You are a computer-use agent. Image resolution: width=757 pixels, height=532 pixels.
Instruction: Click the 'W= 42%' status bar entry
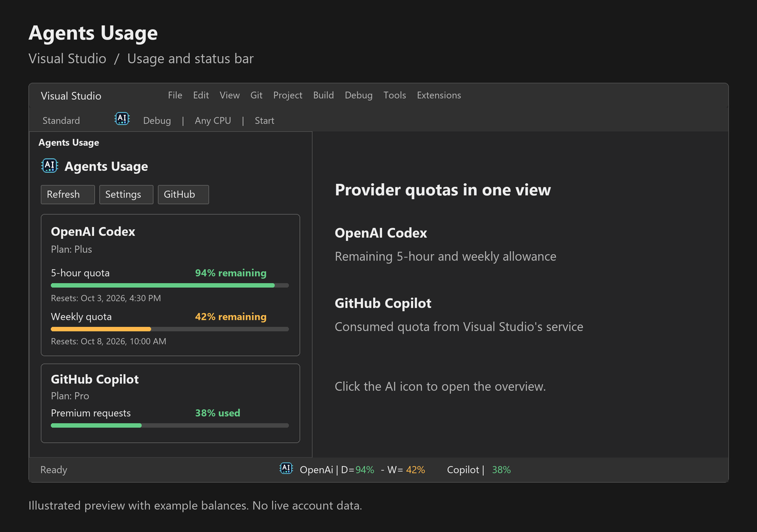[x=406, y=470]
